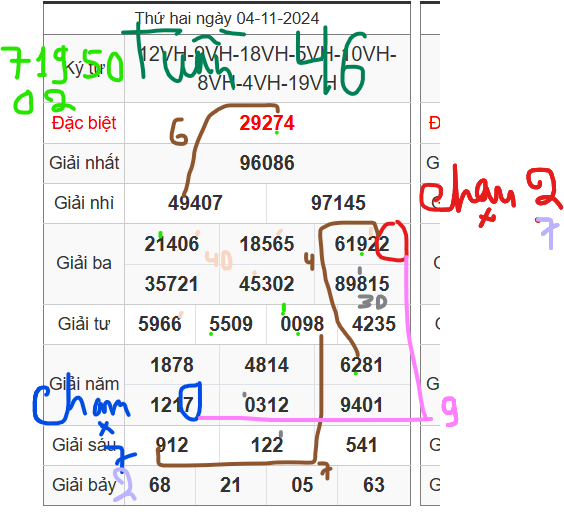The height and width of the screenshot is (518, 564).
Task: Select the Giải tư label
Action: pyautogui.click(x=84, y=324)
